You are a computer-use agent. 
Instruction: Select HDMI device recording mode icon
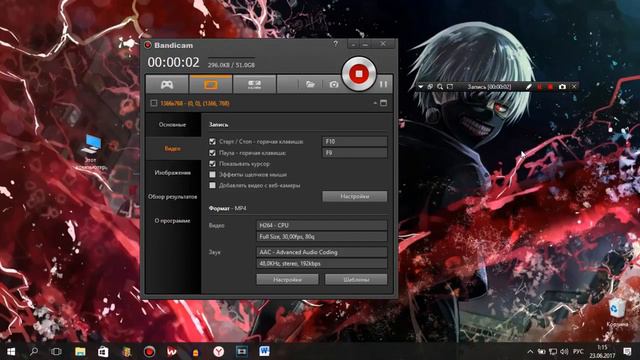[x=254, y=84]
